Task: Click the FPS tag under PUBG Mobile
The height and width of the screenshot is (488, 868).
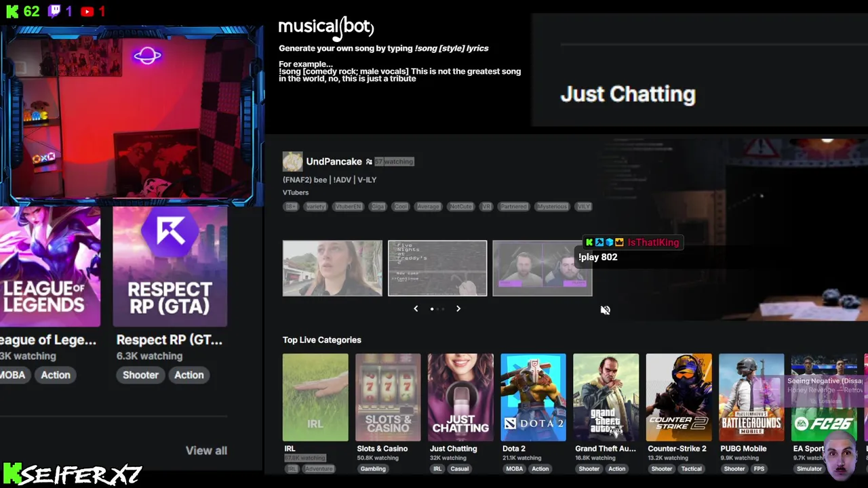Action: point(759,469)
